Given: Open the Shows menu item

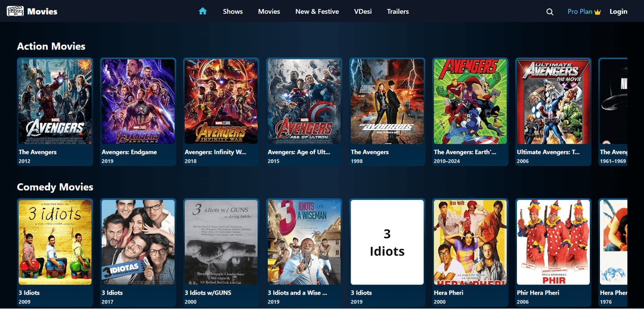Looking at the screenshot, I should 233,11.
